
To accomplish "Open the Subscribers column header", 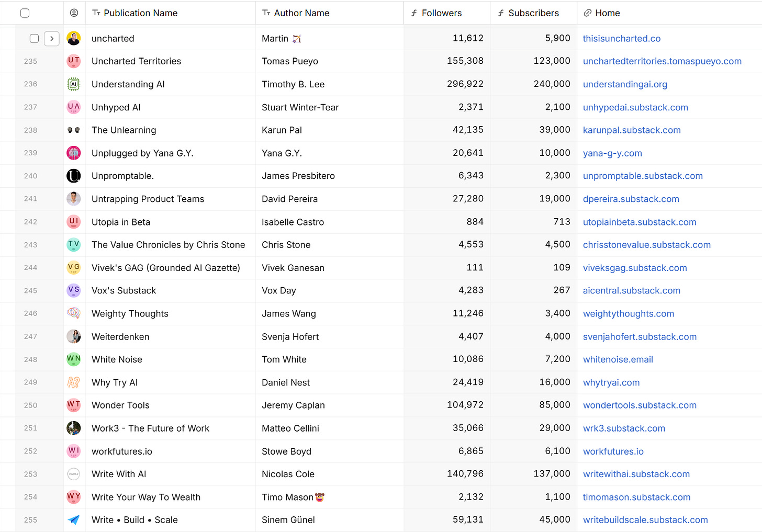I will pyautogui.click(x=533, y=13).
